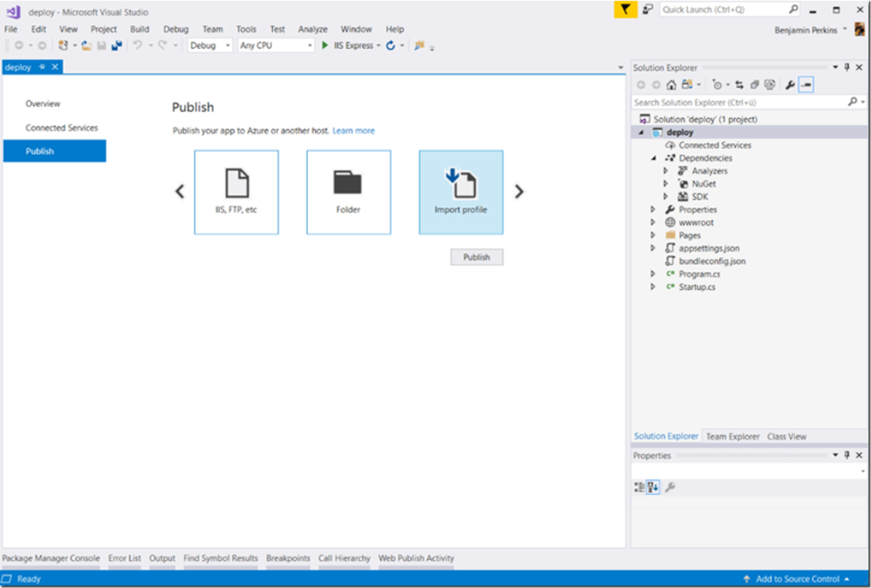Image resolution: width=871 pixels, height=588 pixels.
Task: Expand the NuGet node
Action: click(665, 184)
